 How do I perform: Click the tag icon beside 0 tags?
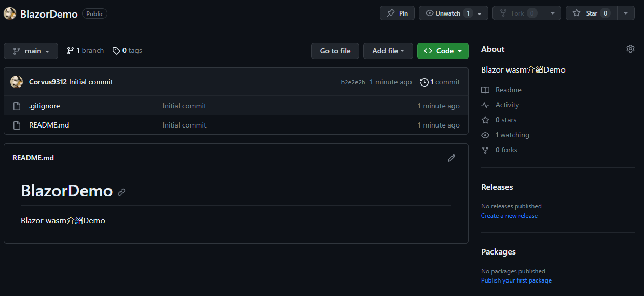pos(116,51)
